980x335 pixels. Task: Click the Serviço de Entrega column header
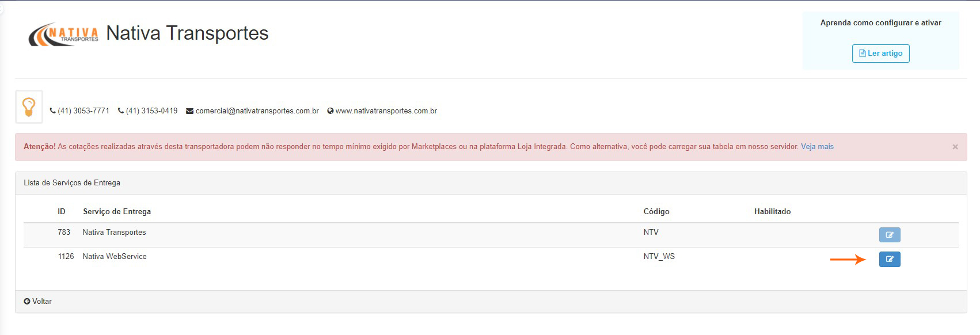[x=117, y=211]
